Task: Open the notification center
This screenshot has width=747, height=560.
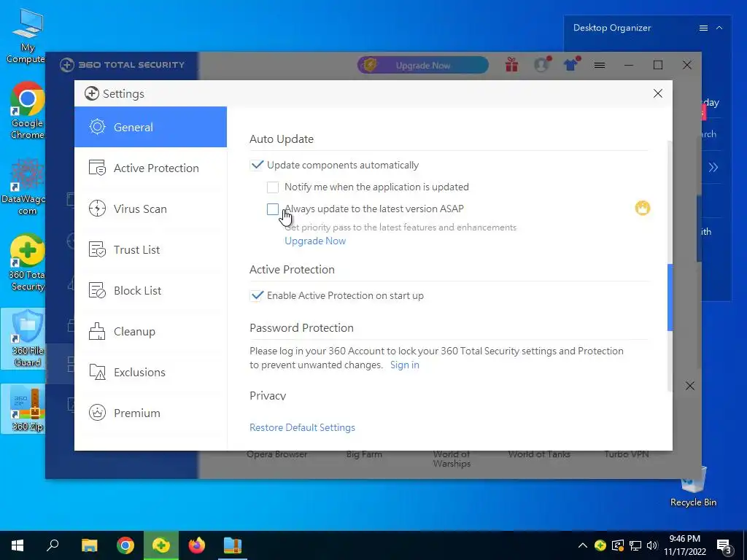Action: coord(724,547)
